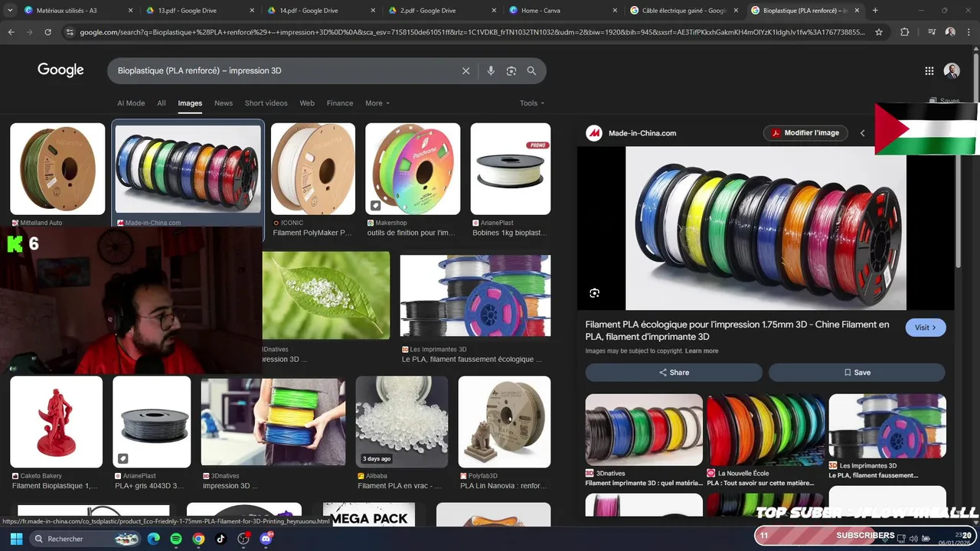
Task: Open Spotify from taskbar
Action: (x=176, y=539)
